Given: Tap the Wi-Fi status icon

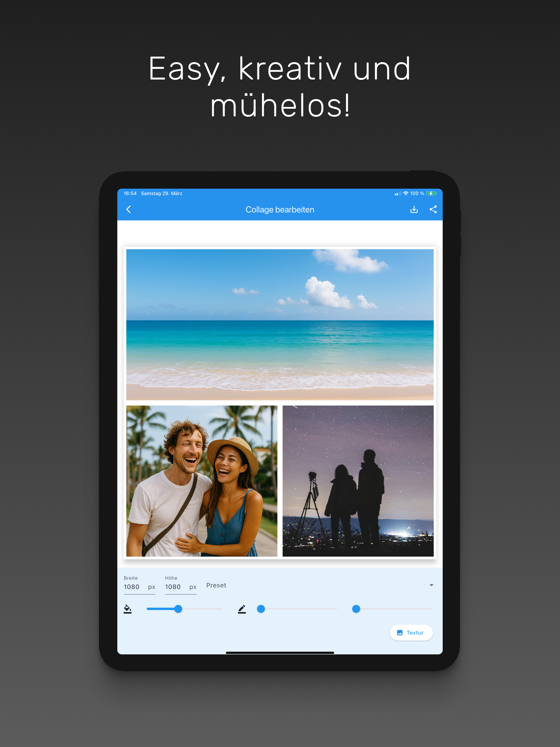Looking at the screenshot, I should pos(406,194).
